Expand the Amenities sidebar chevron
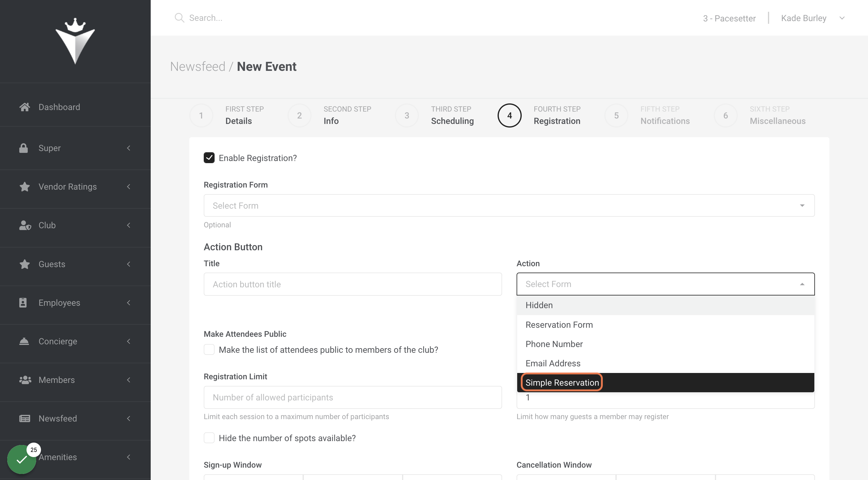 tap(128, 457)
